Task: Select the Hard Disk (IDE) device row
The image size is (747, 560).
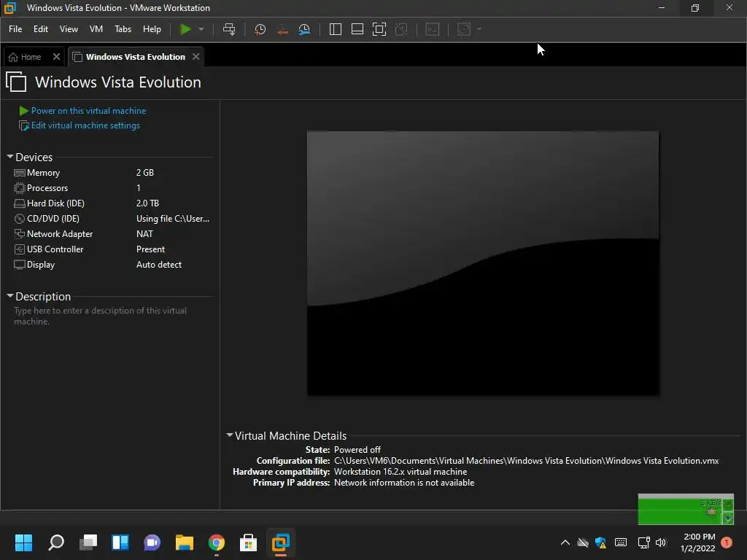Action: click(112, 203)
